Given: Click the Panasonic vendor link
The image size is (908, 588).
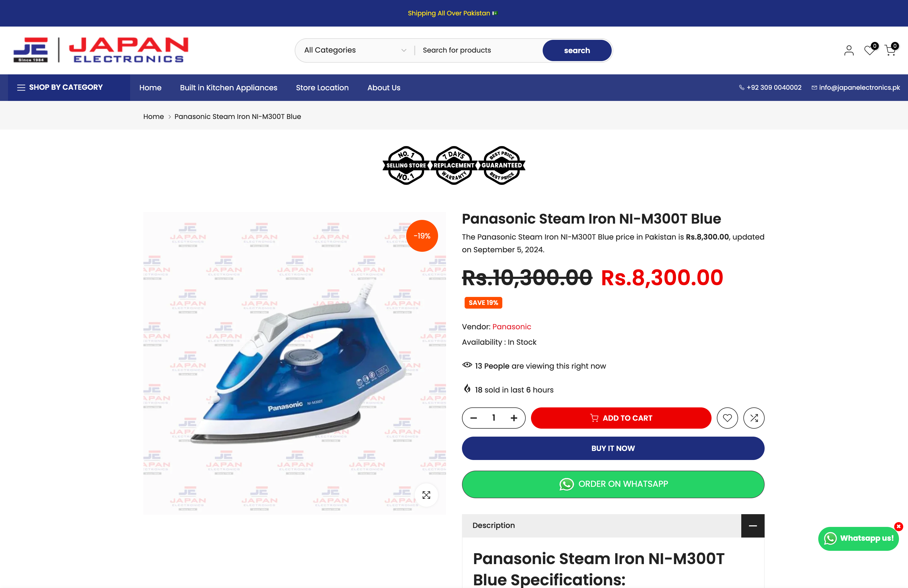Looking at the screenshot, I should click(x=512, y=327).
